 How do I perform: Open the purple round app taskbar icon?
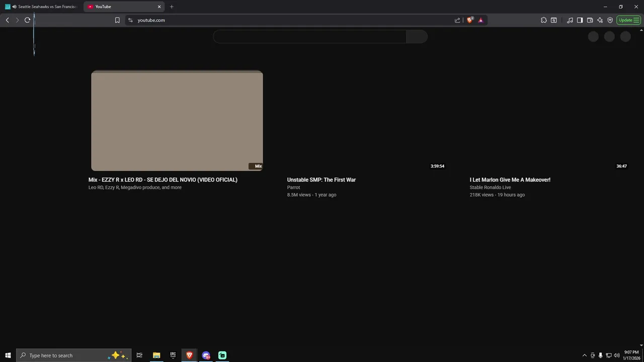point(206,355)
